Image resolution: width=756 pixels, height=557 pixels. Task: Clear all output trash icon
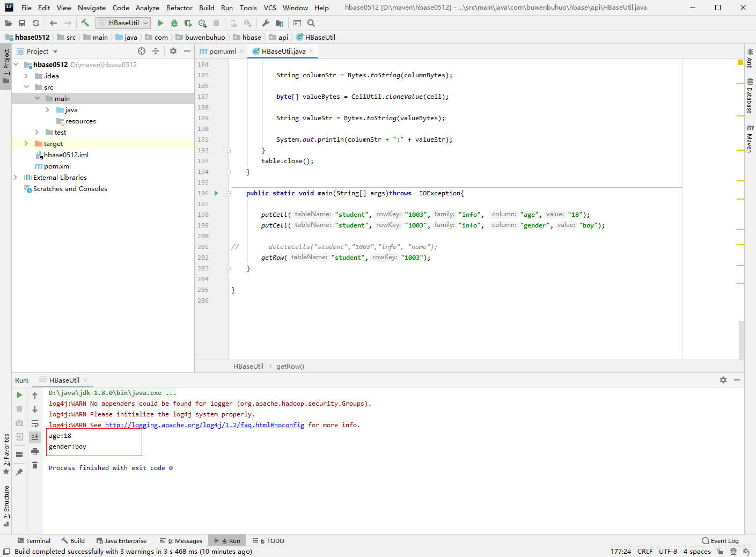click(35, 465)
